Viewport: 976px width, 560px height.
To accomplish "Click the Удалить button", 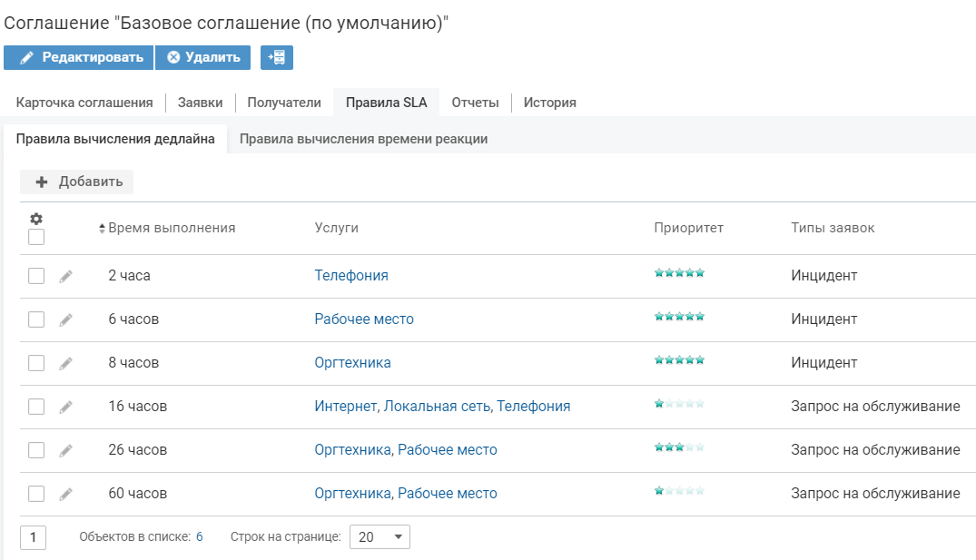I will tap(203, 57).
